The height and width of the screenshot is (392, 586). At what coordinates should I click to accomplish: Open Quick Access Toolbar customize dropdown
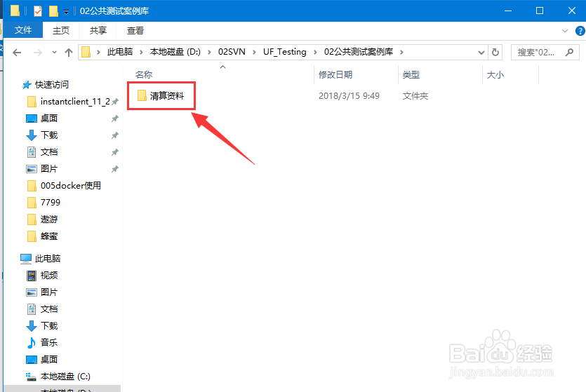(66, 12)
